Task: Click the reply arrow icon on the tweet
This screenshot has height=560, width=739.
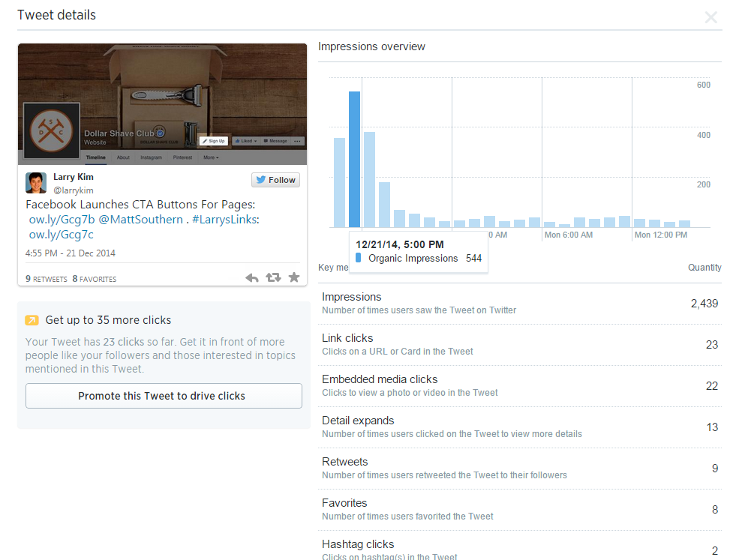Action: tap(251, 277)
